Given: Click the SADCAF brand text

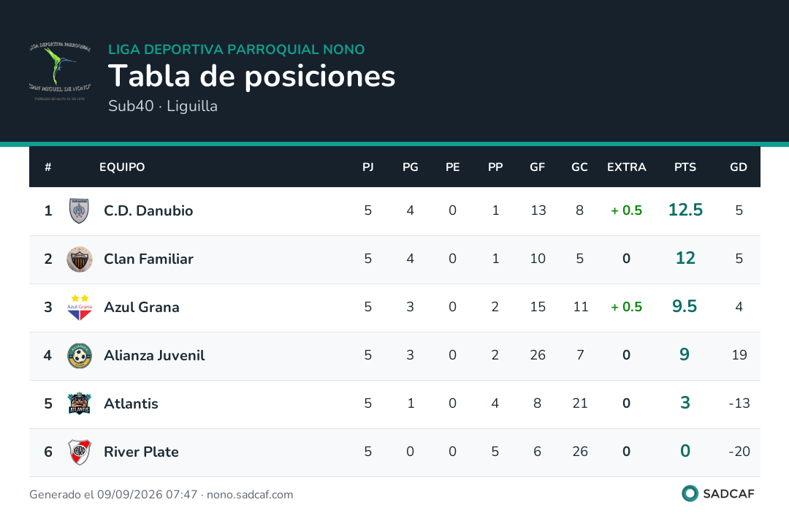Looking at the screenshot, I should coord(728,494).
